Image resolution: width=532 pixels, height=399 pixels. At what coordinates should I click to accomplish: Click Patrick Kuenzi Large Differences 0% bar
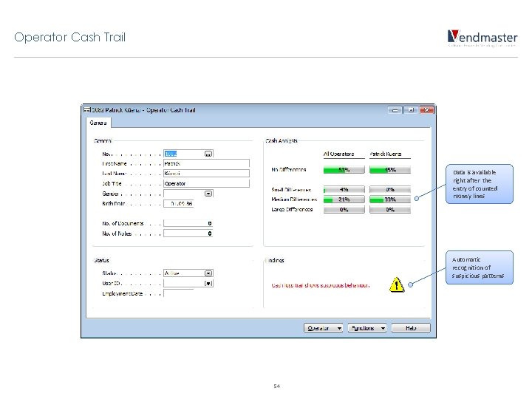coord(390,209)
